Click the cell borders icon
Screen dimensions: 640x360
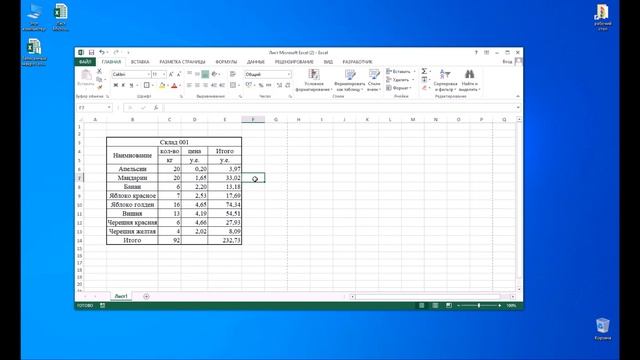tap(147, 85)
